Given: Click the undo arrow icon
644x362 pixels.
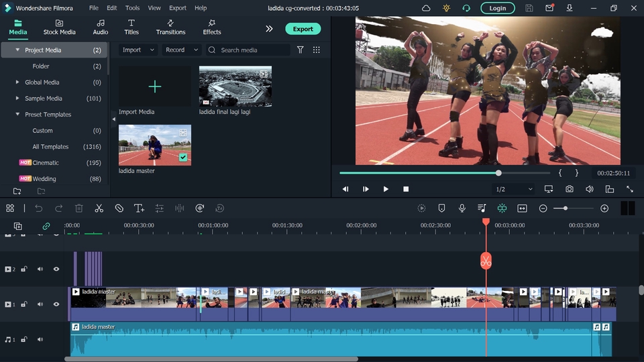Looking at the screenshot, I should [x=39, y=208].
